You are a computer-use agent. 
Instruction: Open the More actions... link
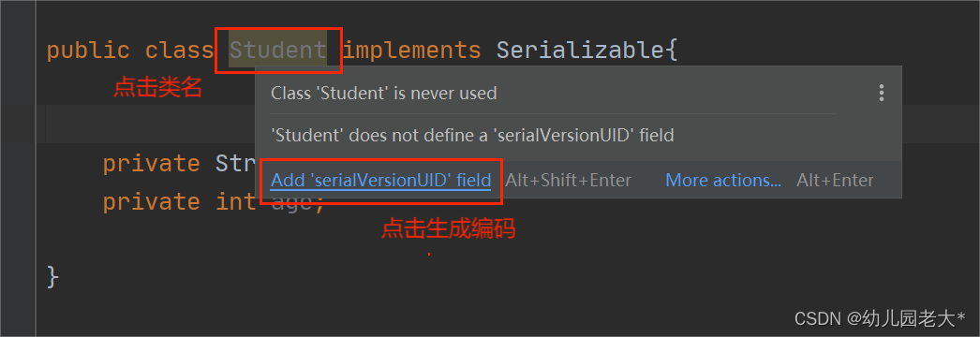pyautogui.click(x=723, y=181)
